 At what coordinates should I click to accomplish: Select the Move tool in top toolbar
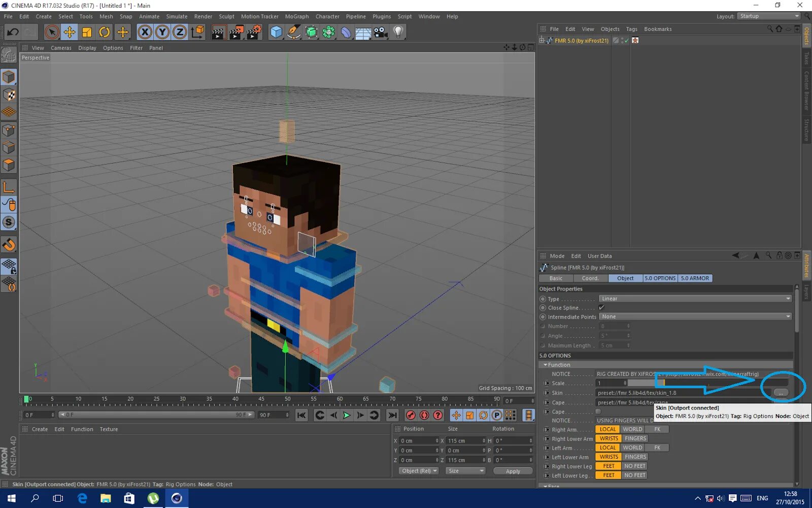[70, 33]
